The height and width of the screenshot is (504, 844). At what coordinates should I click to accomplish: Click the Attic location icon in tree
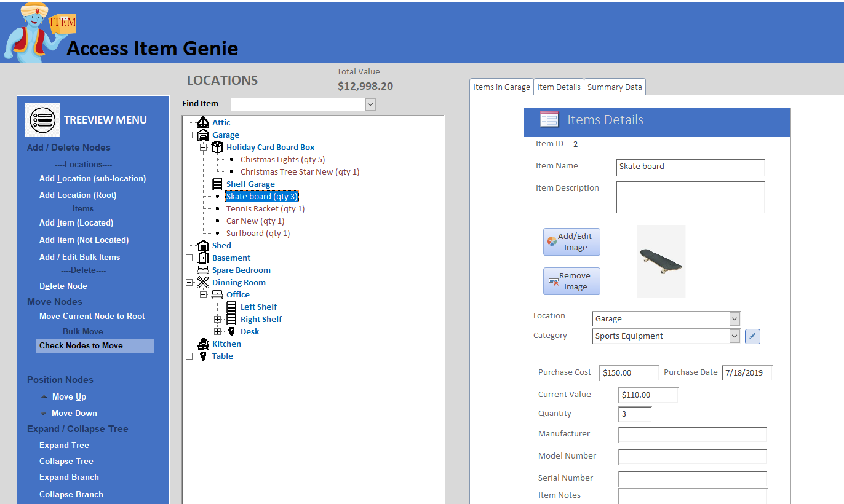[x=202, y=122]
